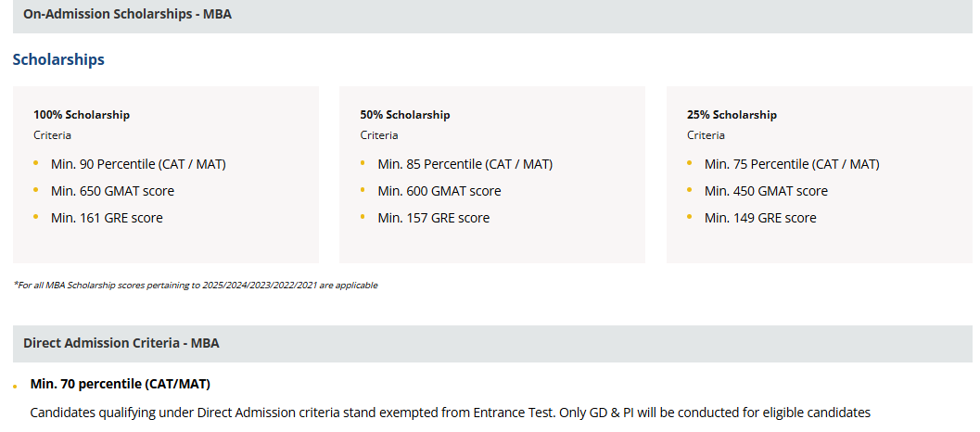Click Min. 161 GRE score item
The height and width of the screenshot is (432, 980).
tap(107, 218)
